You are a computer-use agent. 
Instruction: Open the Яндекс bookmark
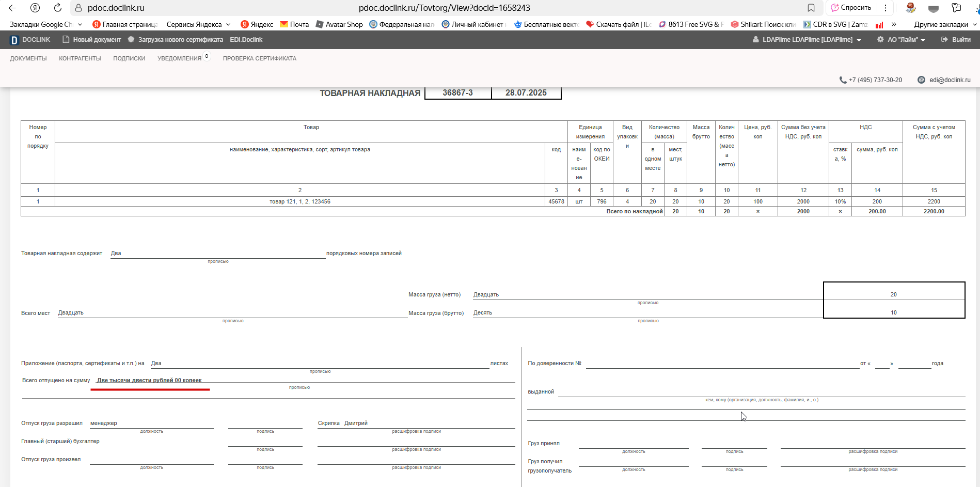[x=257, y=24]
